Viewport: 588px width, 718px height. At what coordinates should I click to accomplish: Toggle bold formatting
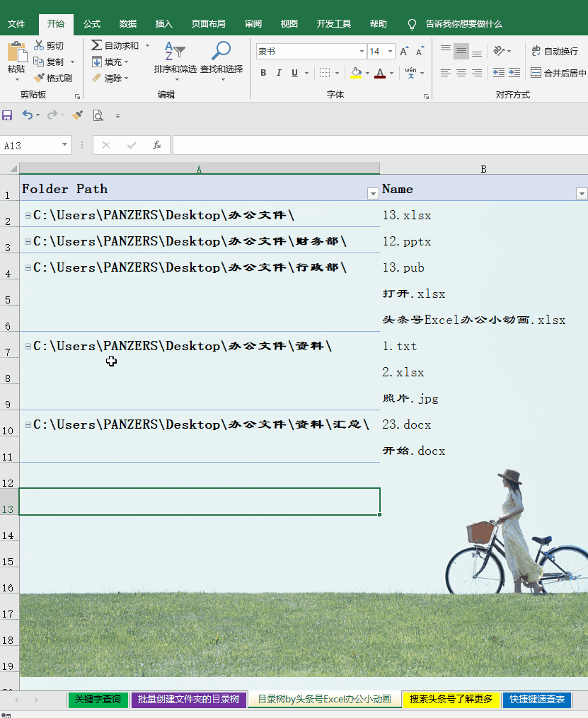[x=263, y=73]
